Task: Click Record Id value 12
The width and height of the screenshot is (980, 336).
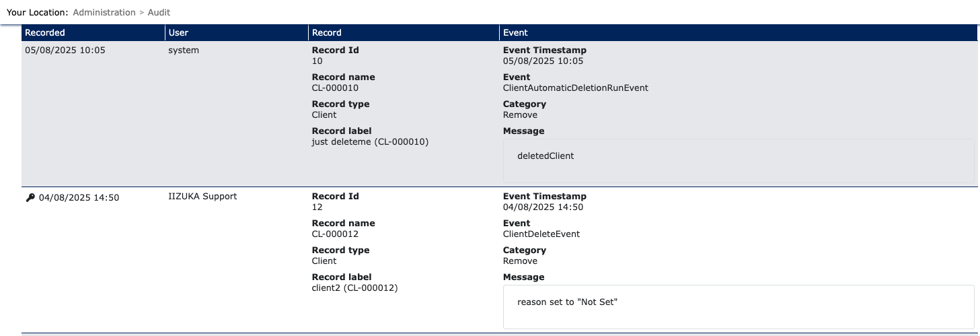Action: [x=317, y=207]
